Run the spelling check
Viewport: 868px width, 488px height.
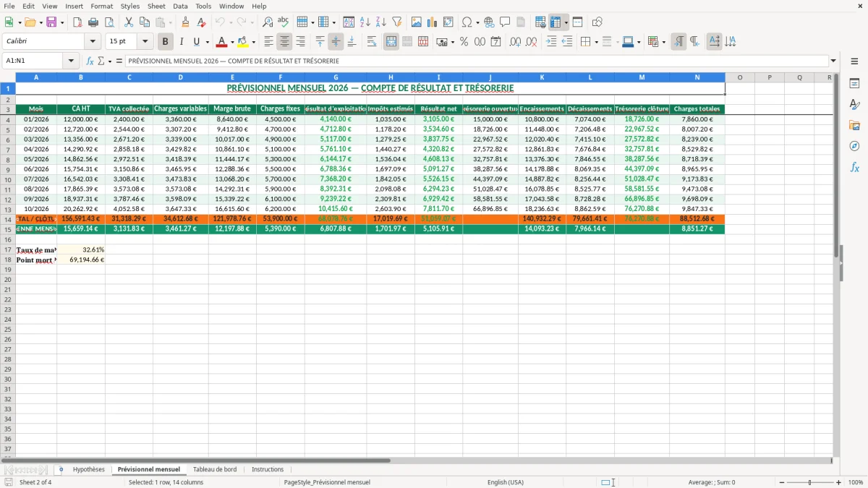[284, 22]
